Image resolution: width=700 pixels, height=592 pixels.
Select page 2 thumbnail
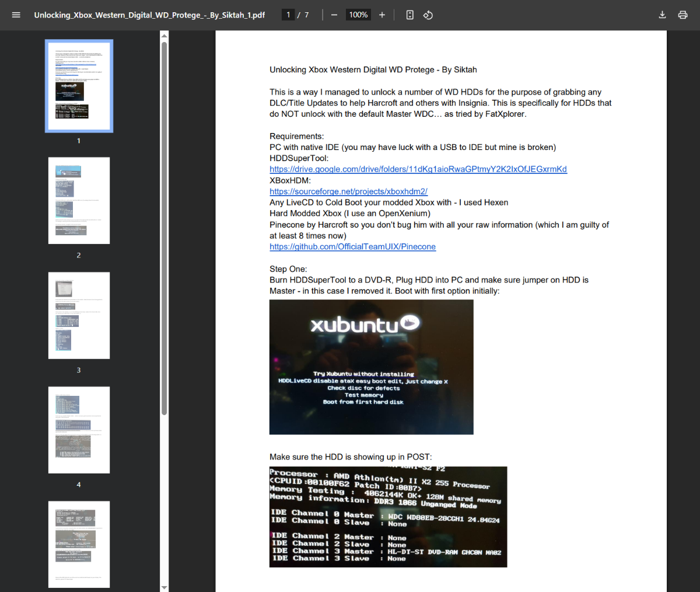(x=79, y=200)
